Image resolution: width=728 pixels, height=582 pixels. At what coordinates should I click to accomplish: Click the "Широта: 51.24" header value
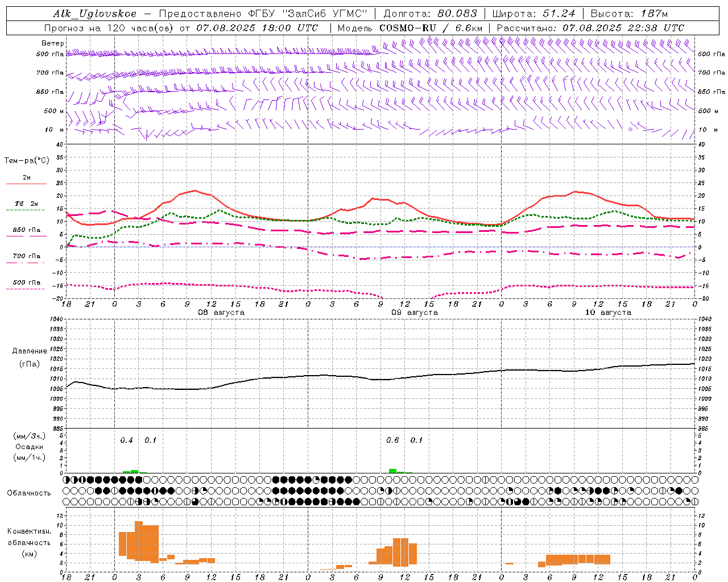click(x=534, y=14)
